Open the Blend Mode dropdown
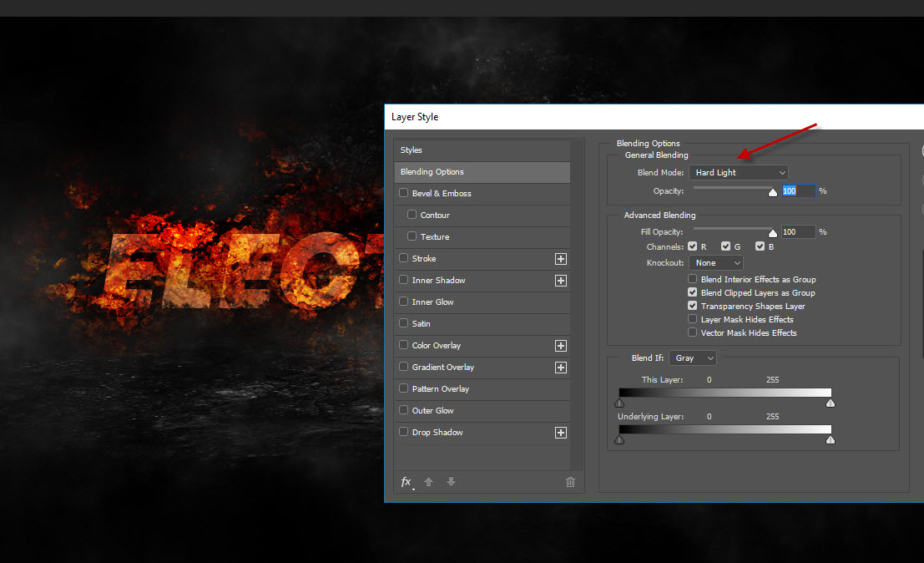The image size is (924, 563). 739,173
